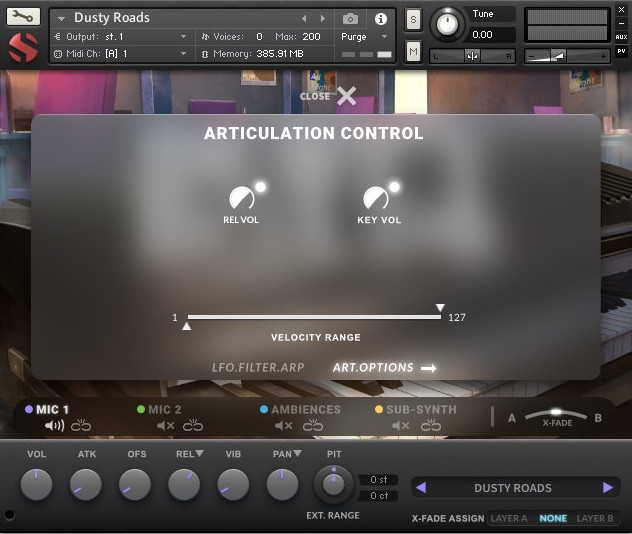Toggle the Mute M button
Viewport: 632px width, 534px height.
point(413,51)
